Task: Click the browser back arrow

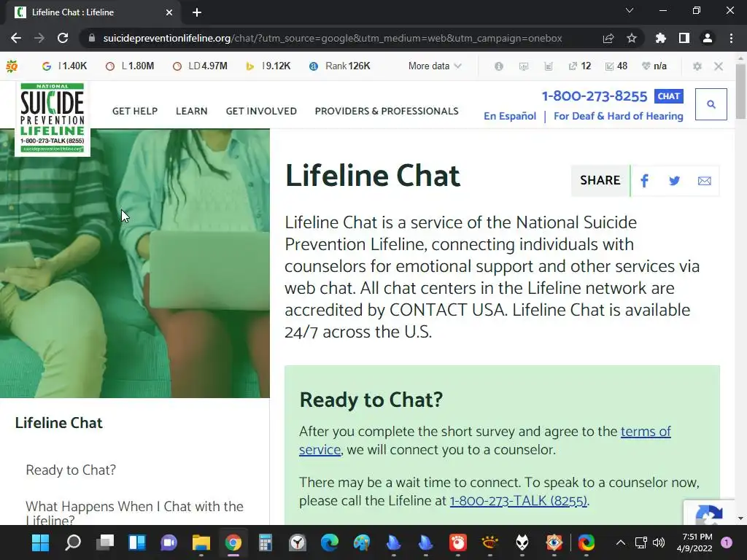Action: 16,38
